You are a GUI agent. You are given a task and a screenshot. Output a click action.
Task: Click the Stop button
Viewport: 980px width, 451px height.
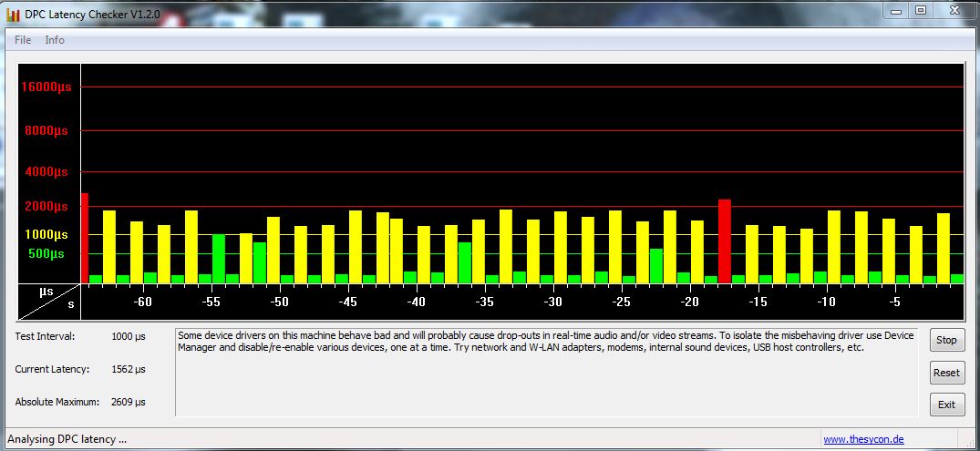point(946,341)
